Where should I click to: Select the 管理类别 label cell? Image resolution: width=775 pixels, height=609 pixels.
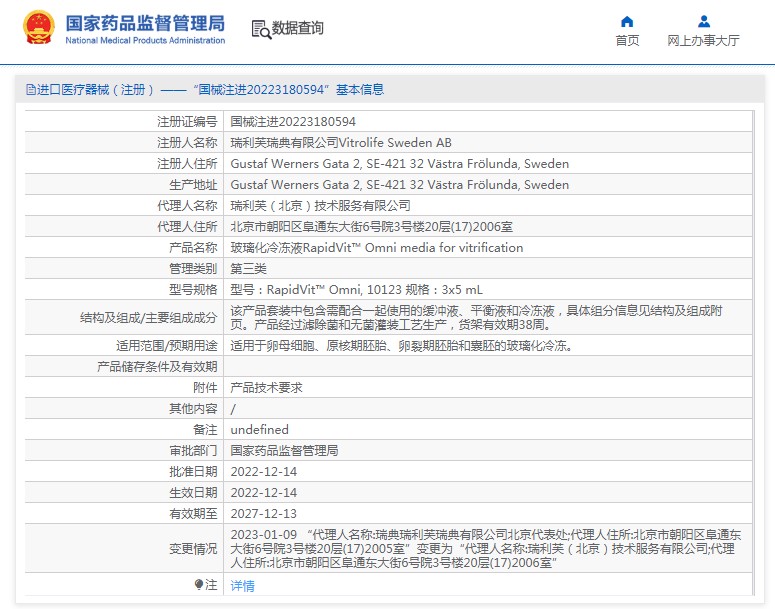point(124,269)
